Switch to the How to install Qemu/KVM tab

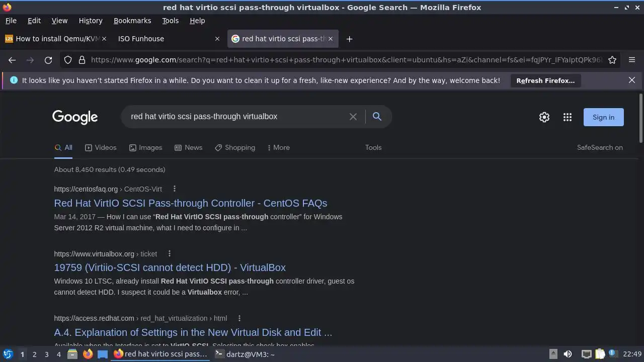coord(55,39)
